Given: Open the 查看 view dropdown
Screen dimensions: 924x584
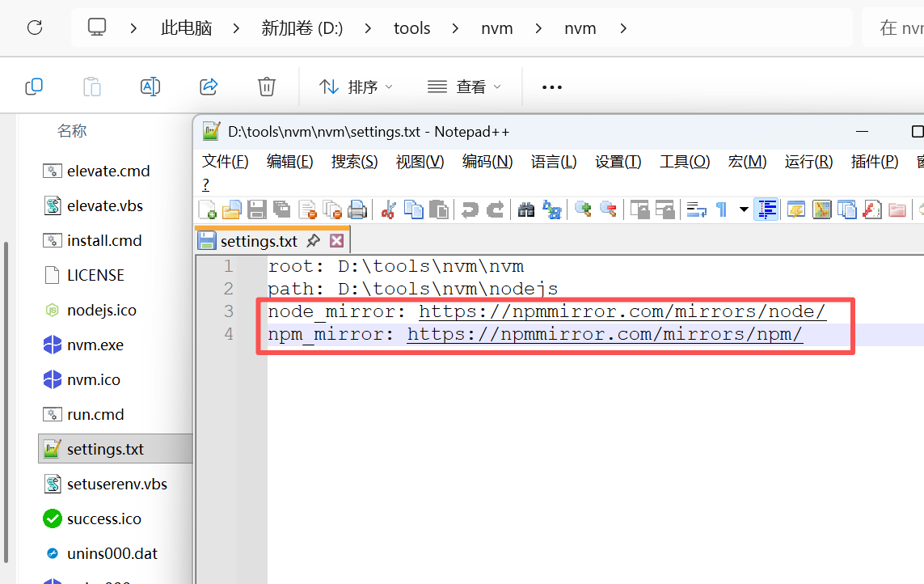Looking at the screenshot, I should pyautogui.click(x=464, y=87).
